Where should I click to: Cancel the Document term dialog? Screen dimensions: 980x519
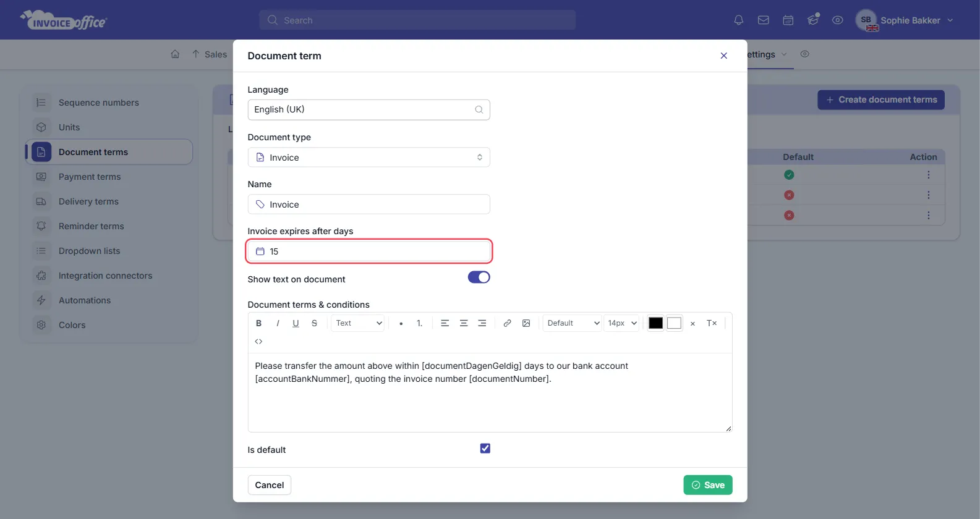click(x=270, y=485)
